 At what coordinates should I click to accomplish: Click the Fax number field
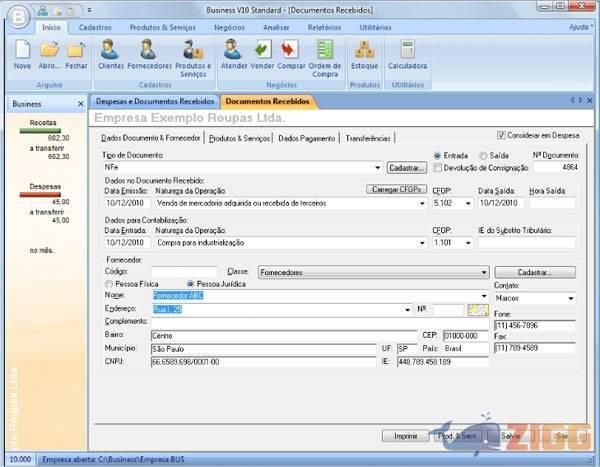[535, 348]
